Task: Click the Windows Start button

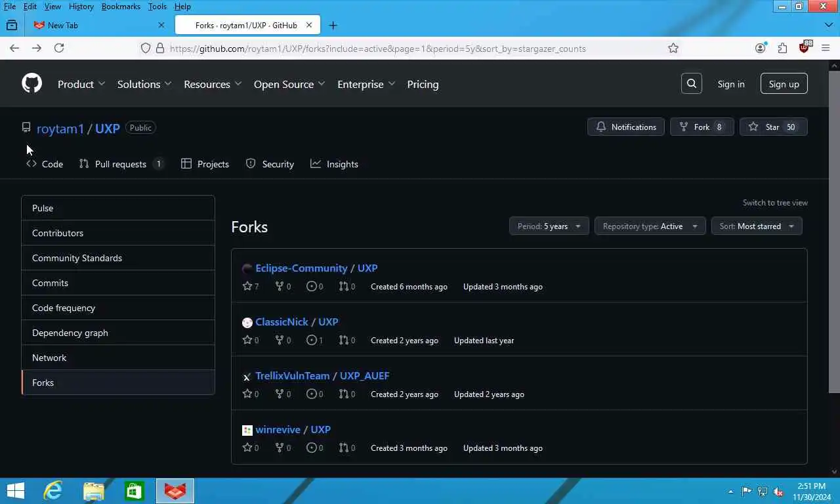Action: click(15, 491)
